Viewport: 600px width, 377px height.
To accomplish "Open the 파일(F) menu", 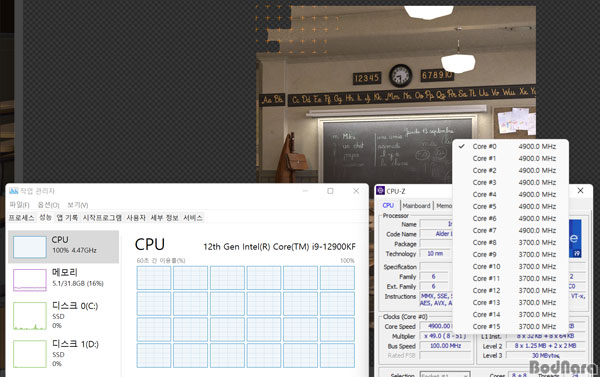I will point(19,205).
